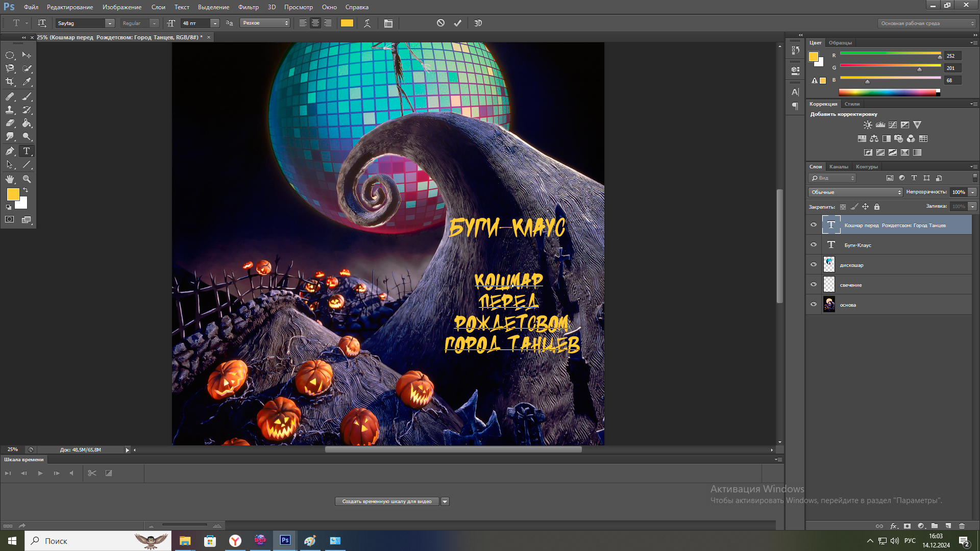Hide the основа layer
980x551 pixels.
coord(814,305)
